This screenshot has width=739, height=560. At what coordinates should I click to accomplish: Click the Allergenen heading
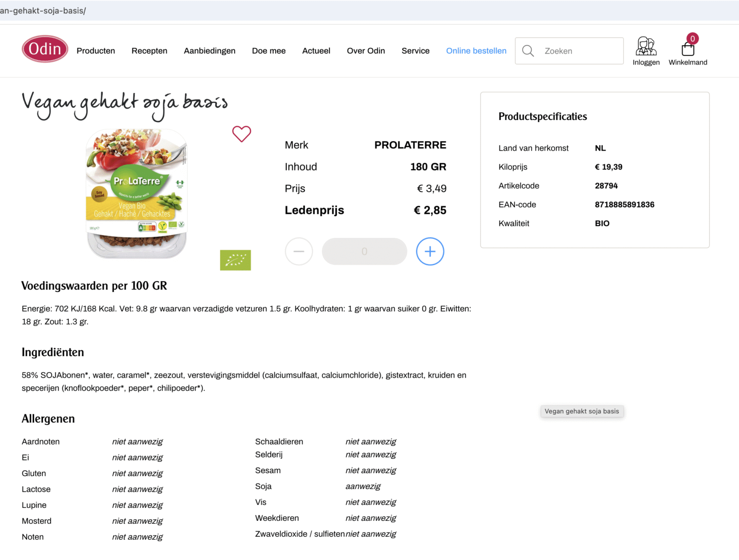48,419
